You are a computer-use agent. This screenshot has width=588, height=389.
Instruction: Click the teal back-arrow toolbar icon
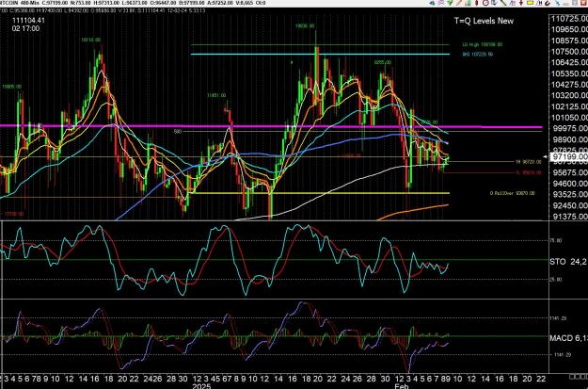[432, 3]
